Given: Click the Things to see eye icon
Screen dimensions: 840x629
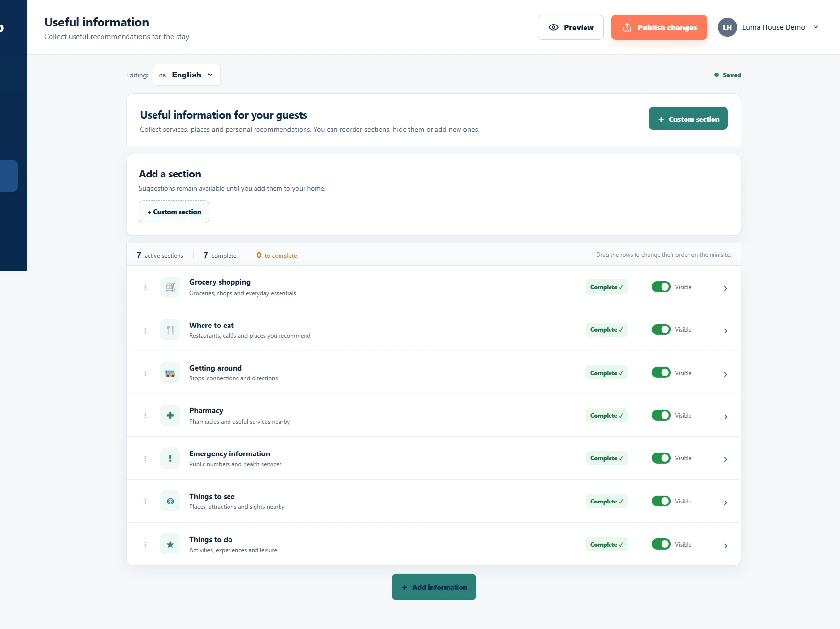Looking at the screenshot, I should point(170,502).
